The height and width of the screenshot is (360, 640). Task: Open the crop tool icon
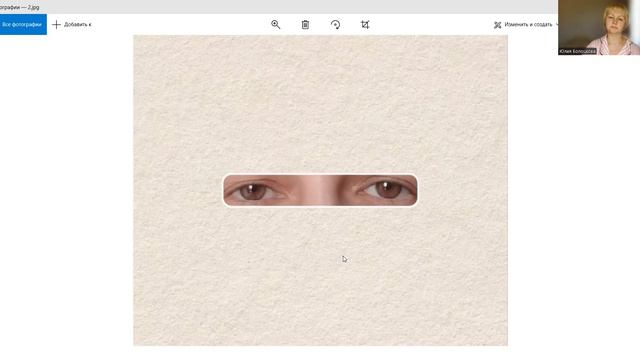[x=365, y=24]
